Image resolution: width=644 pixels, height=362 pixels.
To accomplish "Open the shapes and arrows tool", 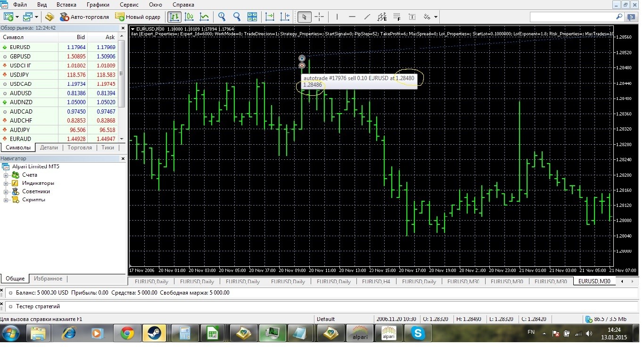I will 427,17.
